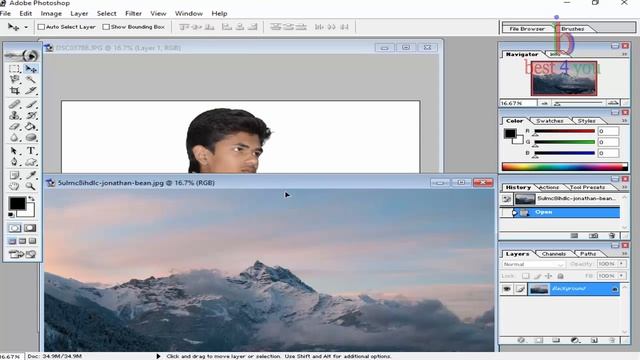Select Standard Screen Mode button
Image resolution: width=640 pixels, height=360 pixels.
tap(12, 241)
